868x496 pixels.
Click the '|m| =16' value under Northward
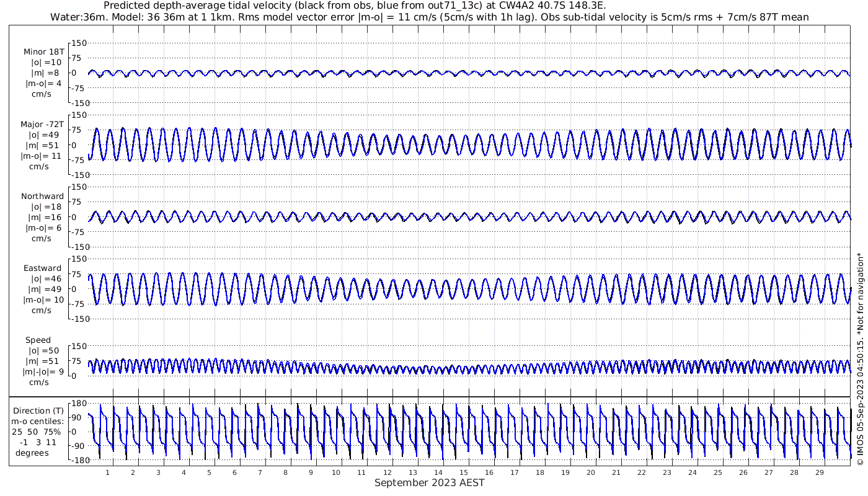[46, 217]
